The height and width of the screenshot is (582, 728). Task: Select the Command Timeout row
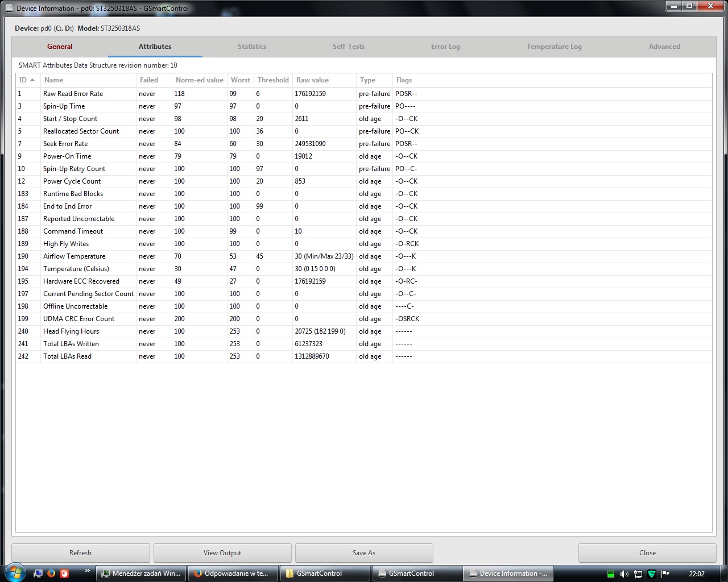click(364, 231)
